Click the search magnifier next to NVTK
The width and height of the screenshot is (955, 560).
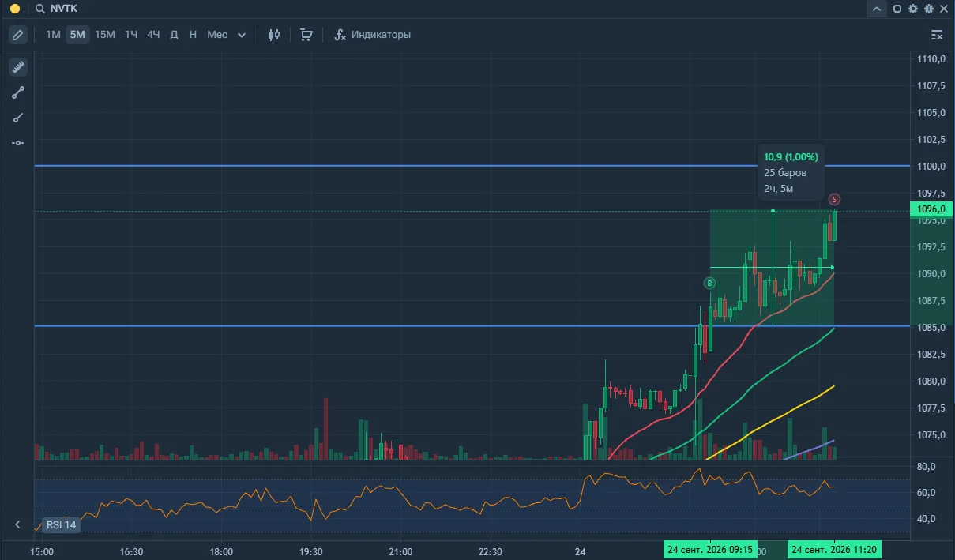point(39,9)
